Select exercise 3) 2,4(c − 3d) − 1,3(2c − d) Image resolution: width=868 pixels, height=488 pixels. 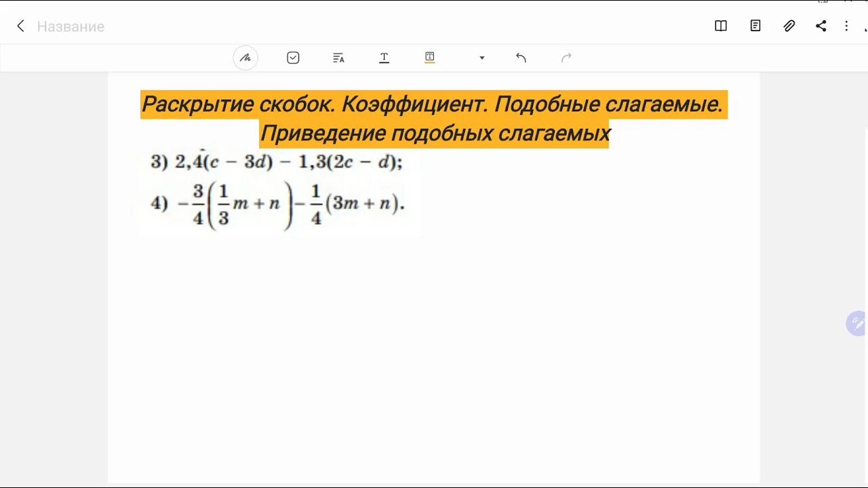[x=277, y=163]
